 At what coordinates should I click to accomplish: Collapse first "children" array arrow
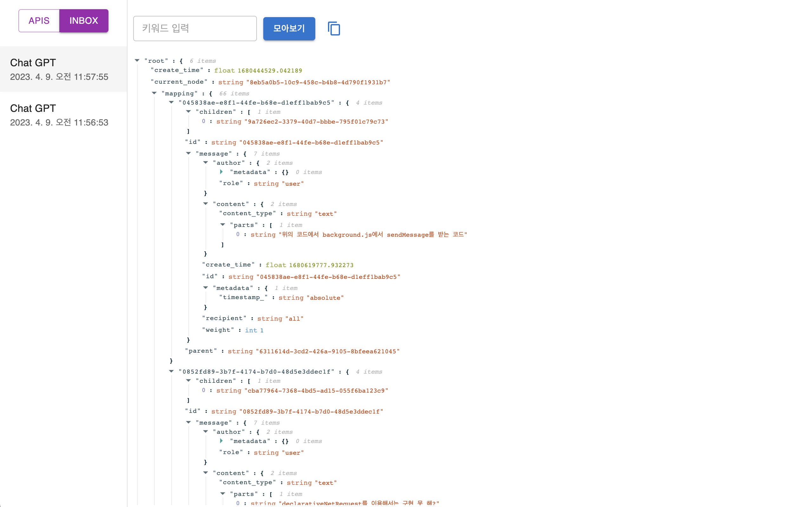(189, 112)
